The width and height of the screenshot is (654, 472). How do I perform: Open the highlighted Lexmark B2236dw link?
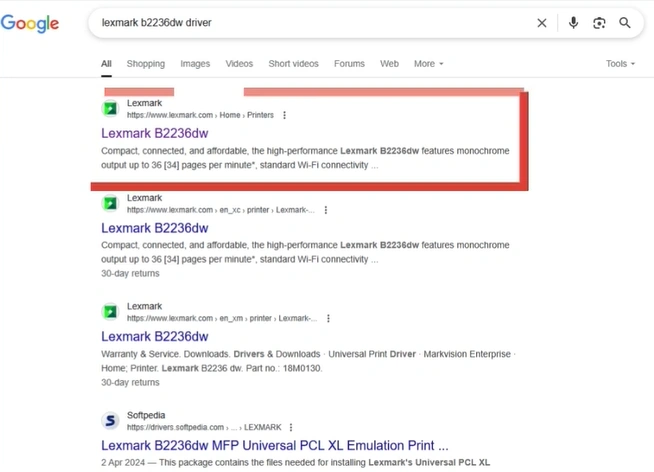click(154, 132)
